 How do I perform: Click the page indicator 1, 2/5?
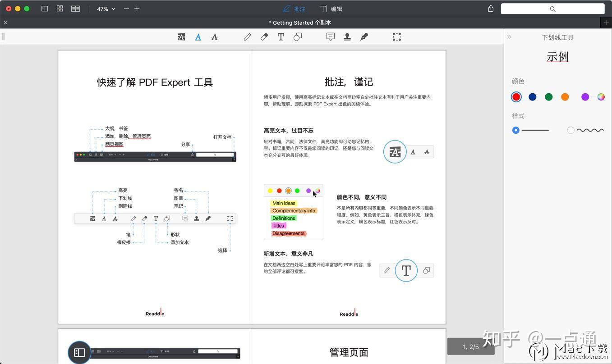[471, 346]
